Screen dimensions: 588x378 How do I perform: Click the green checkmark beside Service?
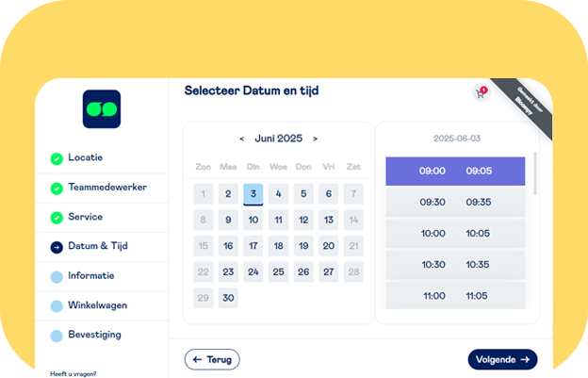pyautogui.click(x=57, y=218)
